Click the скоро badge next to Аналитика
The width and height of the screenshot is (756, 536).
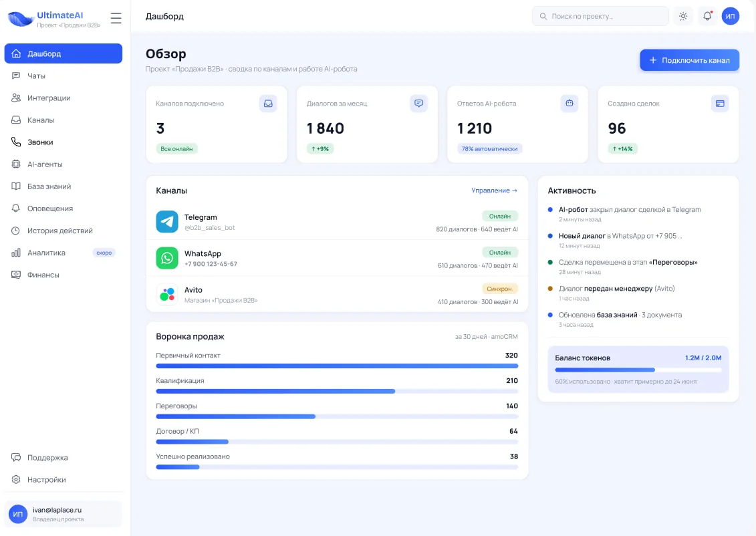click(104, 253)
